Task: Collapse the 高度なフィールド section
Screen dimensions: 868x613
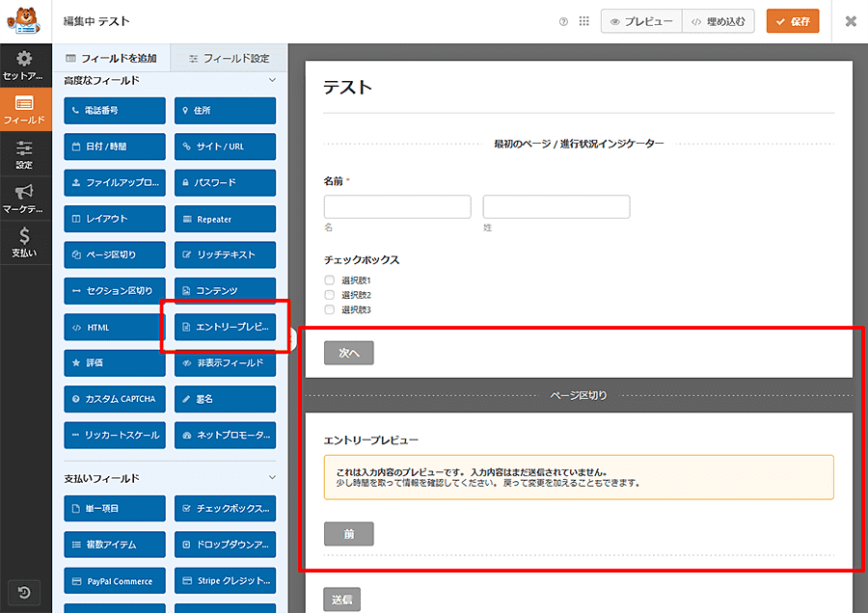Action: (272, 80)
